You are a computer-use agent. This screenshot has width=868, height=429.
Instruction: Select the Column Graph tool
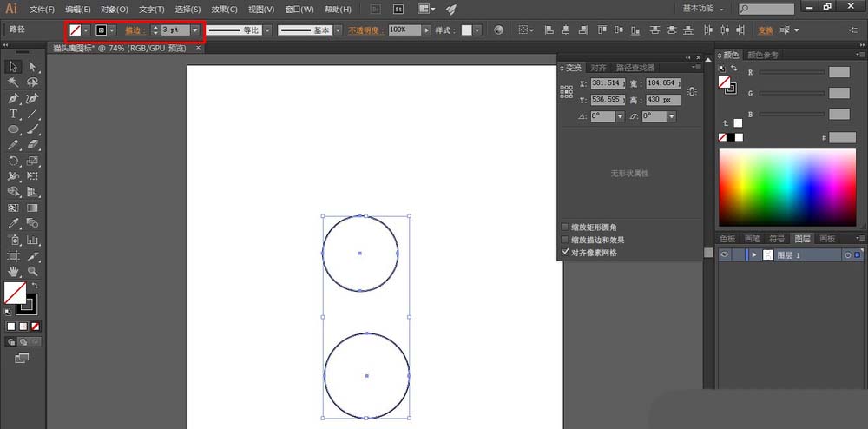click(x=33, y=241)
